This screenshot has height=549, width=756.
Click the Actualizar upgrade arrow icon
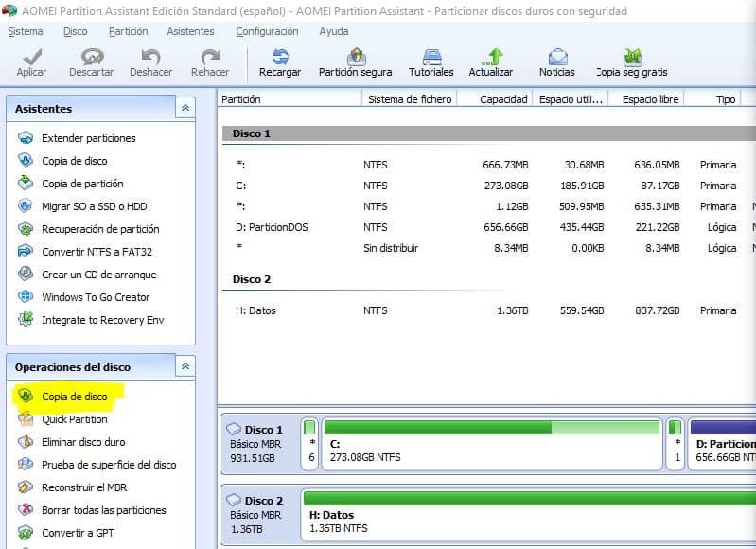(492, 57)
